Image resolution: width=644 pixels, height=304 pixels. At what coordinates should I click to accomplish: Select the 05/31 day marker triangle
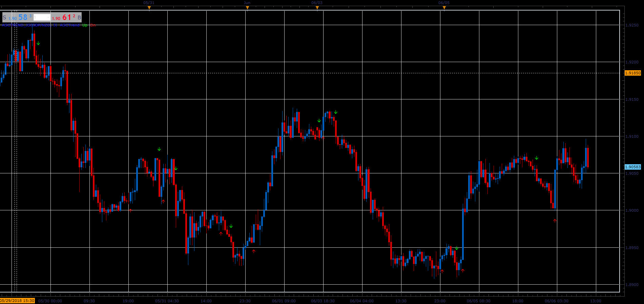[149, 8]
